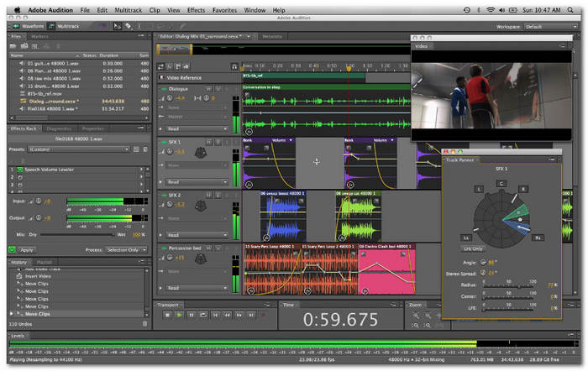This screenshot has height=371, width=588.
Task: Expand Dialogue track automation lanes triangle
Action: point(161,129)
